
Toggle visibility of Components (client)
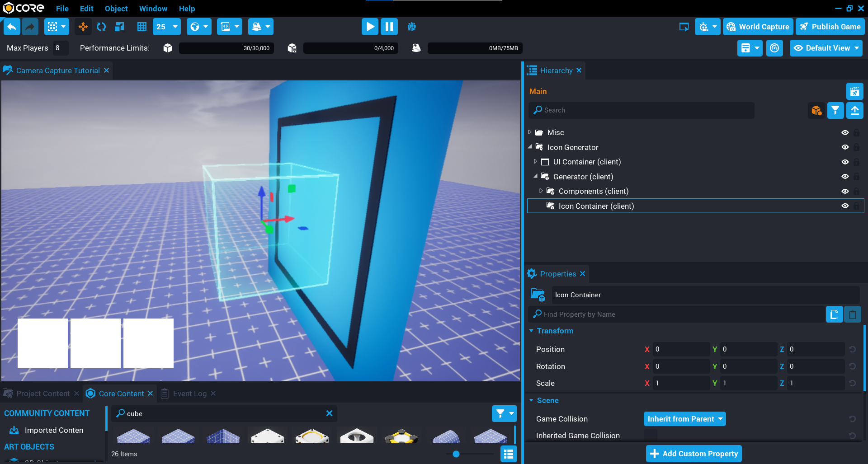click(844, 192)
